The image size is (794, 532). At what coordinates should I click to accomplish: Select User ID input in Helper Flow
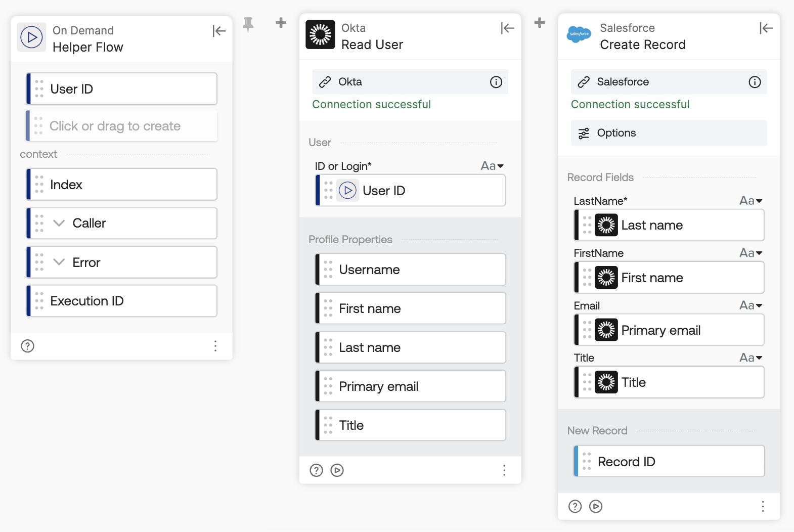point(121,89)
